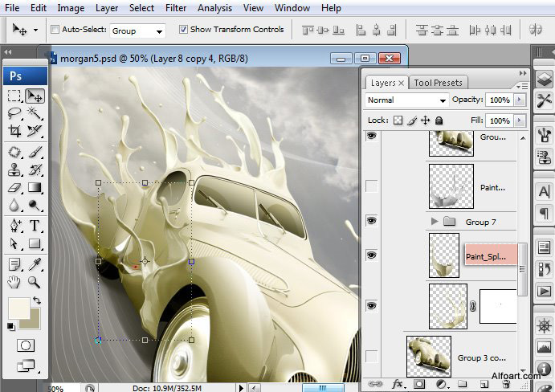
Task: Open the Auto-Select Group dropdown
Action: point(137,31)
